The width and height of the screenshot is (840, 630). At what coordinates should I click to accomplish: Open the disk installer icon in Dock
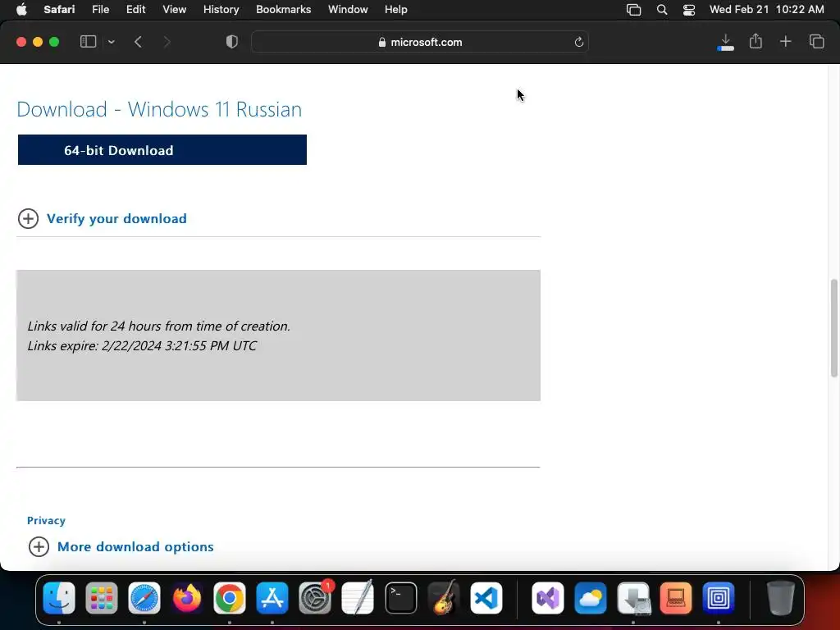[x=633, y=598]
